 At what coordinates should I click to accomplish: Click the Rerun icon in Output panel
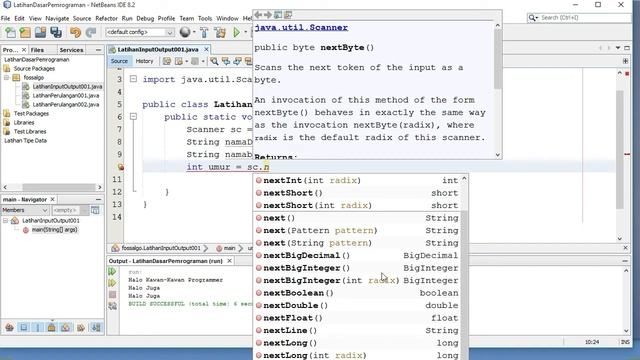point(112,271)
